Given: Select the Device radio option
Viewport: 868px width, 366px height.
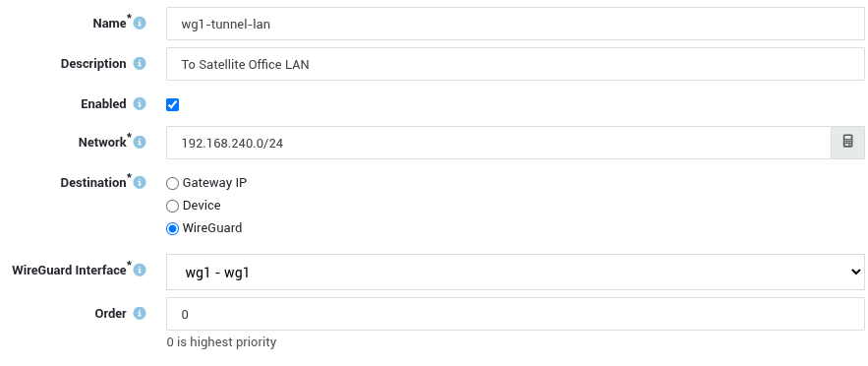Looking at the screenshot, I should click(173, 206).
